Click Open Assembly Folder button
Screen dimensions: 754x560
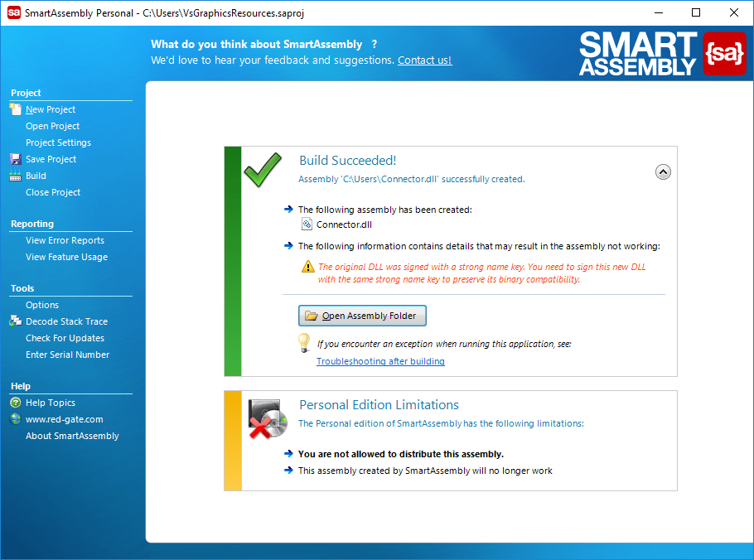click(362, 316)
